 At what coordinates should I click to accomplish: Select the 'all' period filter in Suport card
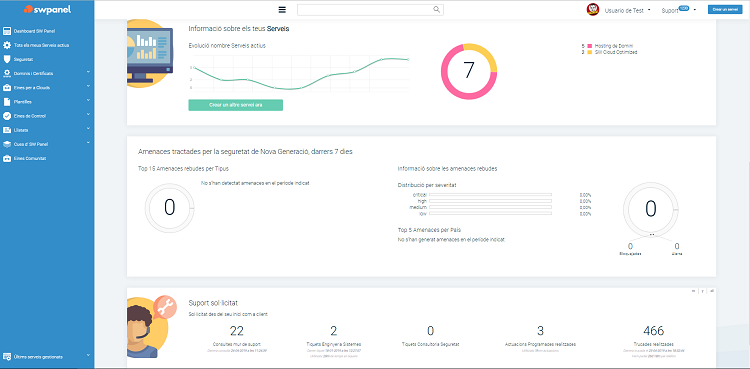712,291
